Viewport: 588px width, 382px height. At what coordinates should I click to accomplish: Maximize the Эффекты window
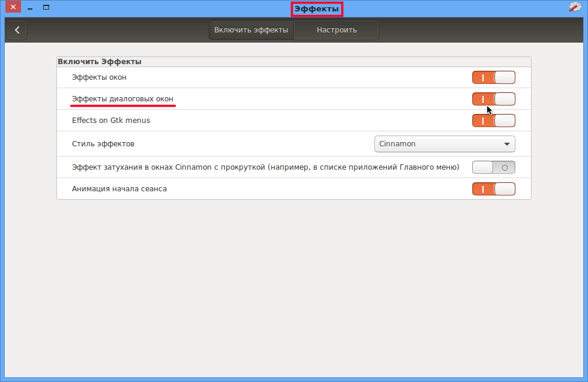click(46, 7)
